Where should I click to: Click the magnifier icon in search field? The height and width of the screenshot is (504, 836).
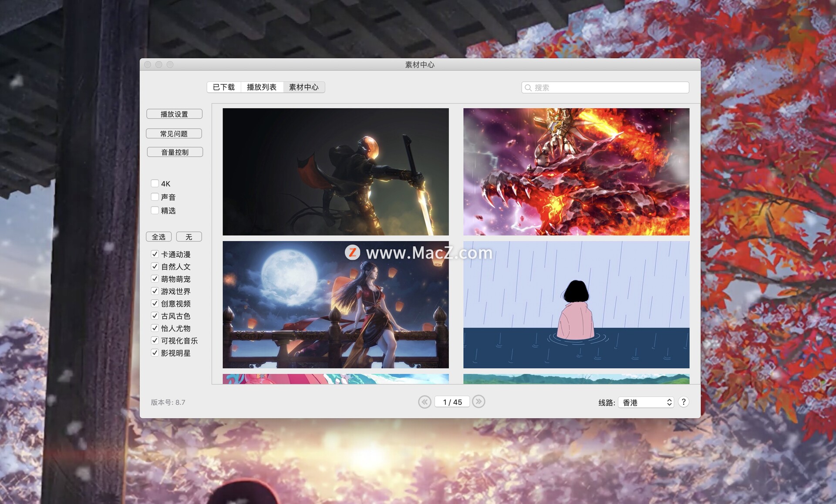(x=528, y=87)
